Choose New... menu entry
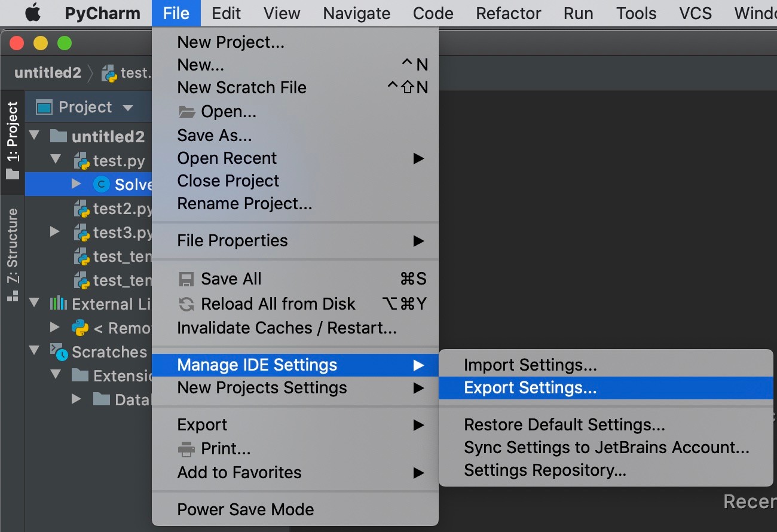 (295, 65)
